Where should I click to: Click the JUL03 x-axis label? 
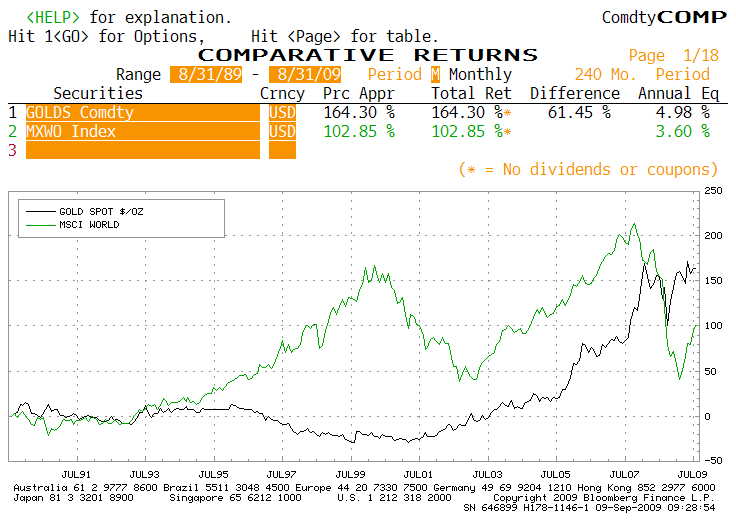click(487, 474)
